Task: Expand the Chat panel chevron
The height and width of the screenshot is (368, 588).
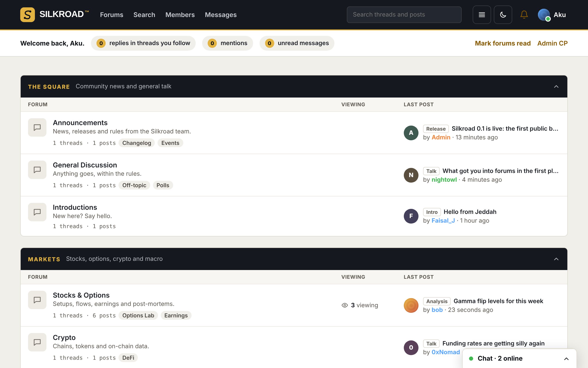Action: tap(566, 359)
